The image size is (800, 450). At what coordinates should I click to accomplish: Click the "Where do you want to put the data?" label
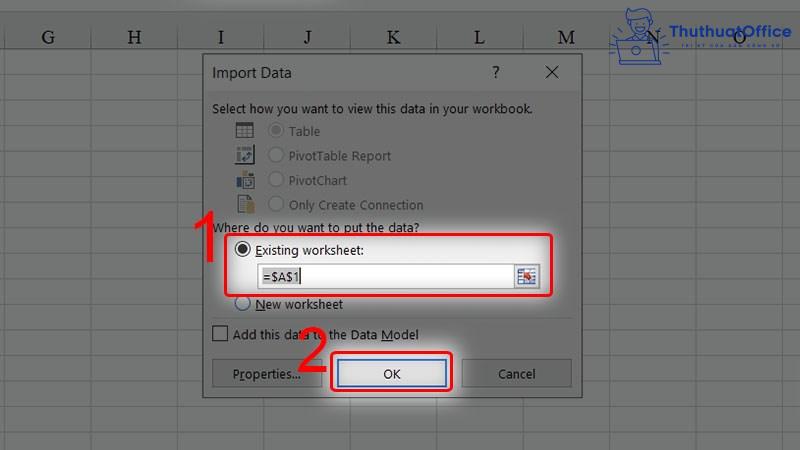[x=315, y=228]
